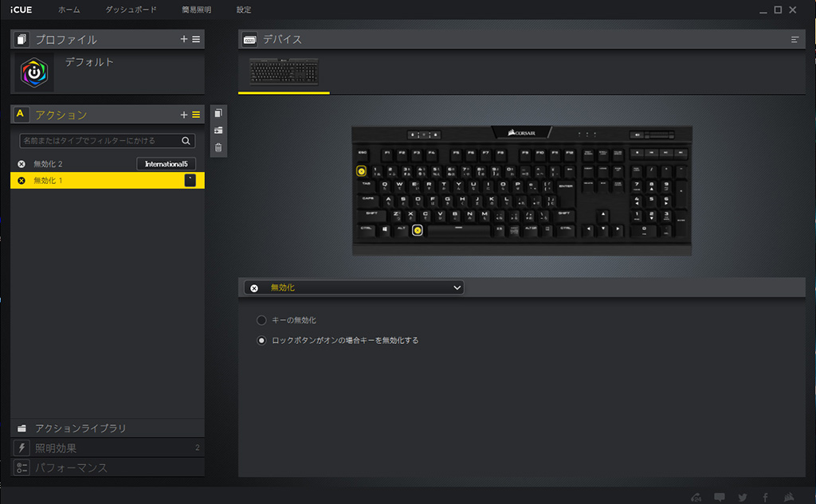
Task: Click the ESC key on keyboard image
Action: (363, 154)
